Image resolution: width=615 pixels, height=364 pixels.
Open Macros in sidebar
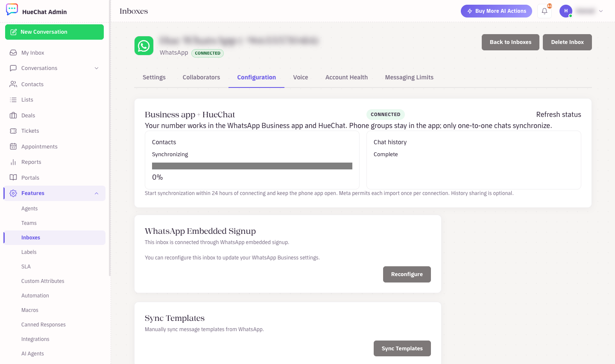[x=30, y=310]
